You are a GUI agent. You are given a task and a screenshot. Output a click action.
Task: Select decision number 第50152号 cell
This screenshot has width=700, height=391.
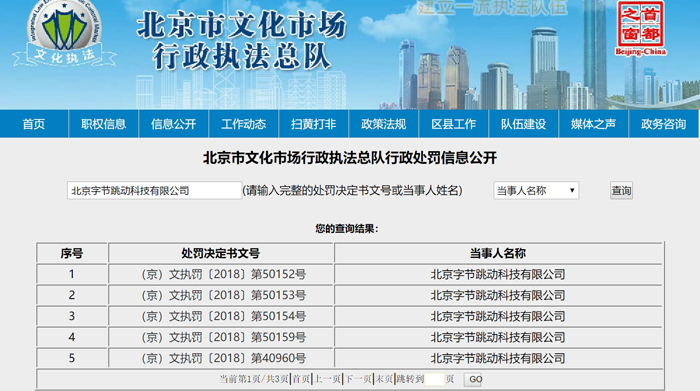[x=221, y=274]
